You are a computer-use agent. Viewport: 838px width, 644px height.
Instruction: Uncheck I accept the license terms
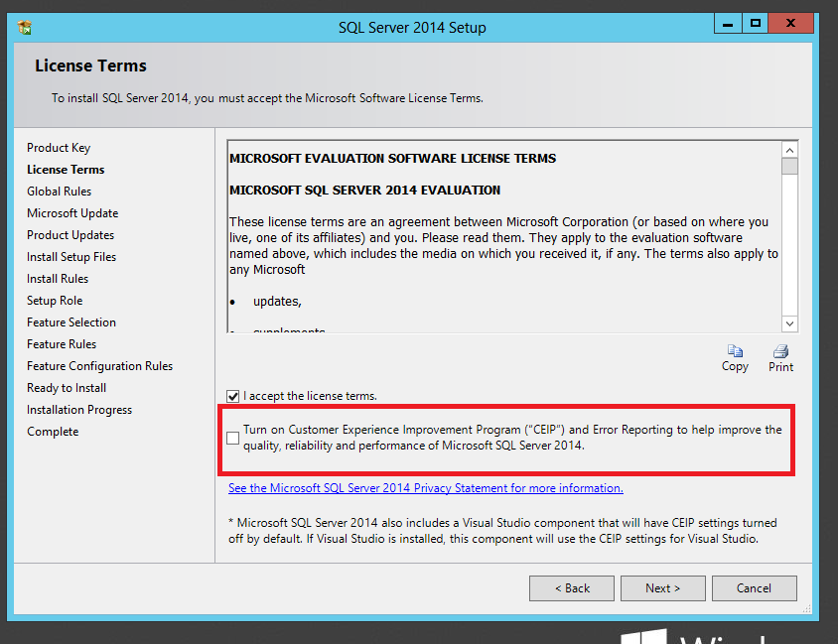pos(233,395)
